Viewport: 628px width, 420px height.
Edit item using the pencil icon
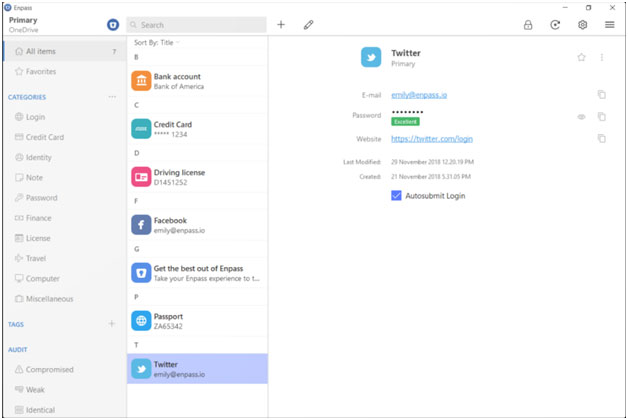click(x=308, y=25)
